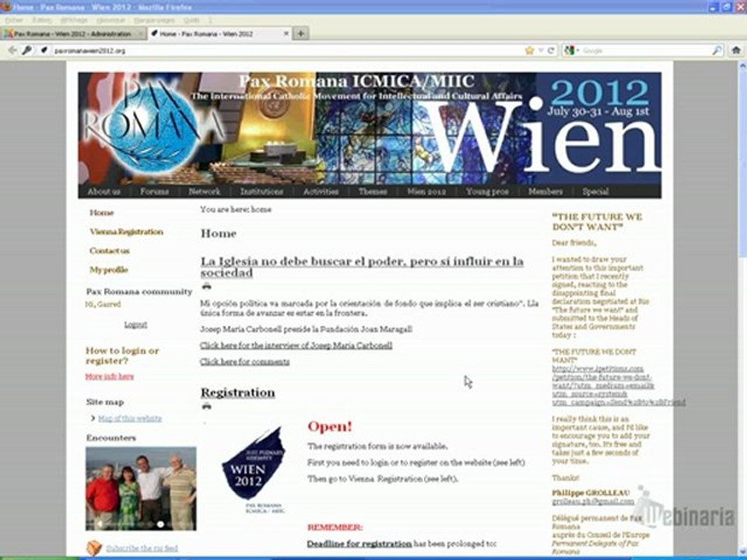Open the Wien 2012 navigation item
747x560 pixels.
(426, 191)
